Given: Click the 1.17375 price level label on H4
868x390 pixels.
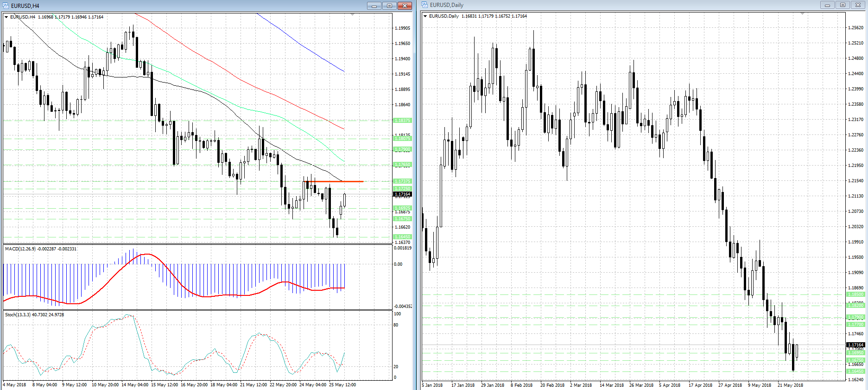Looking at the screenshot, I should pos(402,181).
